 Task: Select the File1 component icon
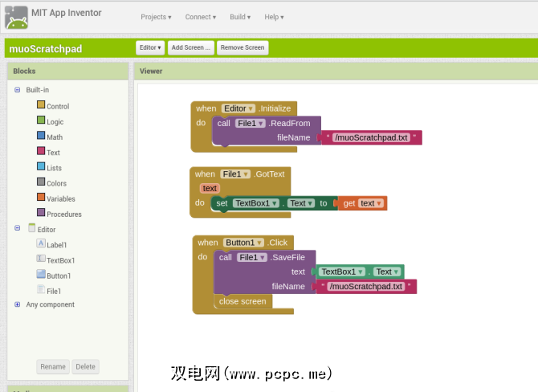click(41, 291)
